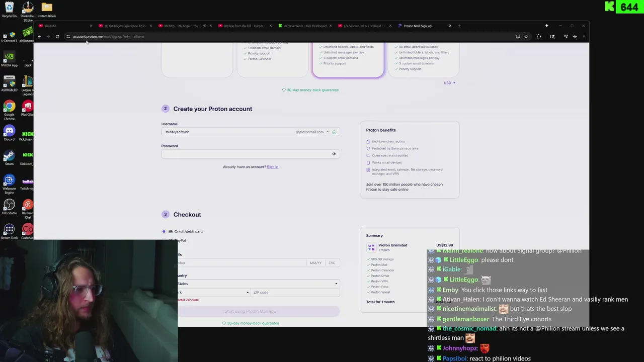
Task: Open the Recycle Bin desktop icon
Action: pyautogui.click(x=9, y=9)
